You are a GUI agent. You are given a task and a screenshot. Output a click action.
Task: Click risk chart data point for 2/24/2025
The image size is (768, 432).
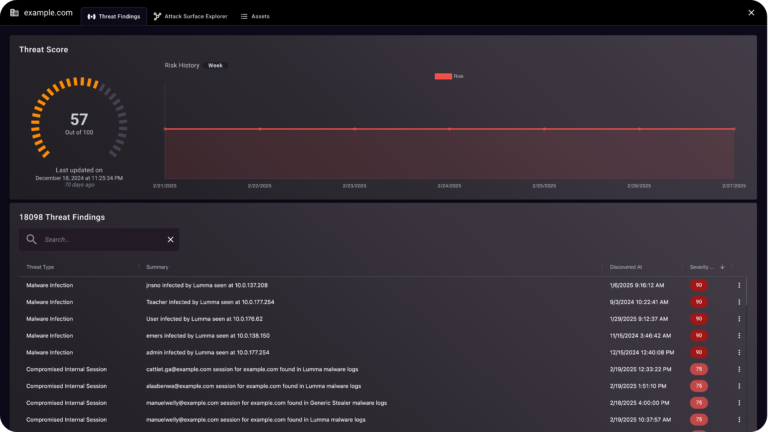450,129
